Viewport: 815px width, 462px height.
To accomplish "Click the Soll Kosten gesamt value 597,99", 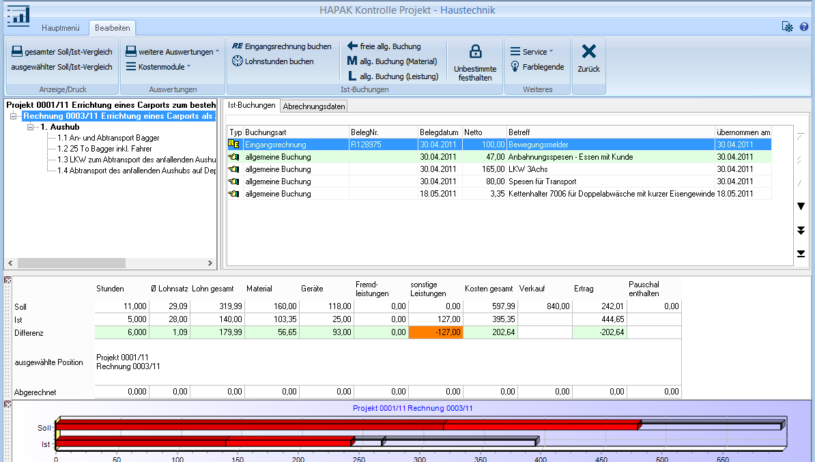I will coord(490,307).
